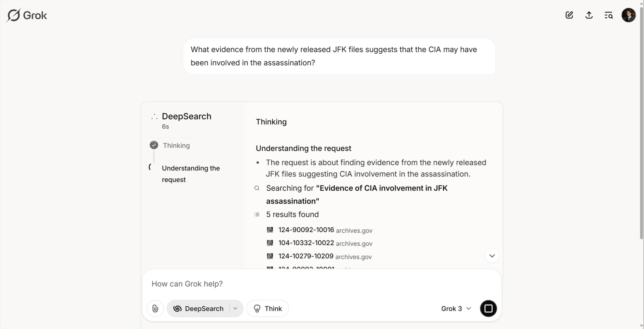The height and width of the screenshot is (329, 644).
Task: Click the DeepSearch panel title
Action: [187, 117]
